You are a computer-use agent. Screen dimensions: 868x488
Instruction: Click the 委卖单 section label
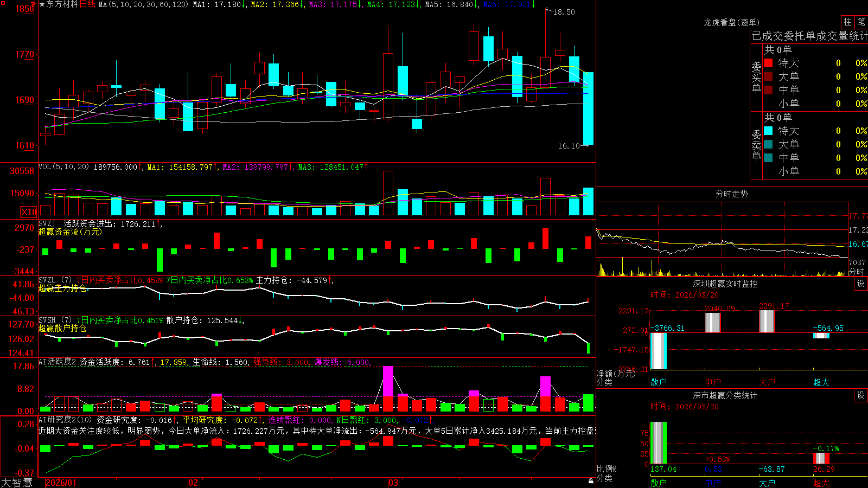756,145
